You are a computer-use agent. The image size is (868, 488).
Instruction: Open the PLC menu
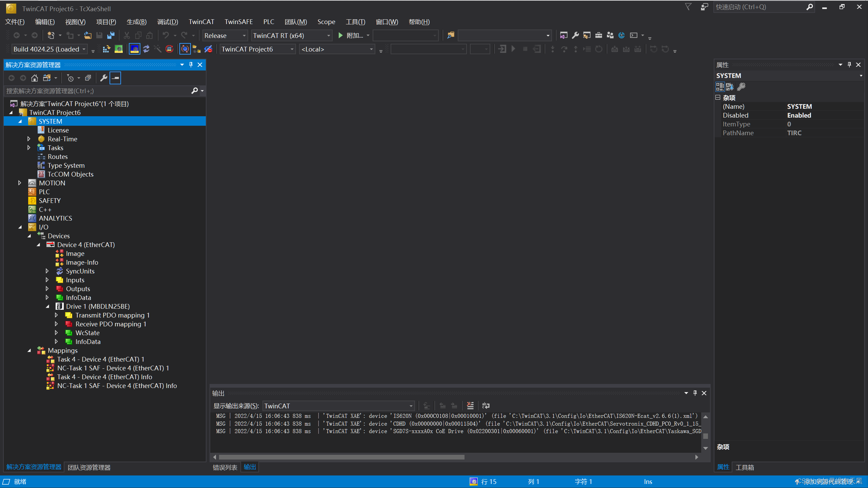pos(269,22)
